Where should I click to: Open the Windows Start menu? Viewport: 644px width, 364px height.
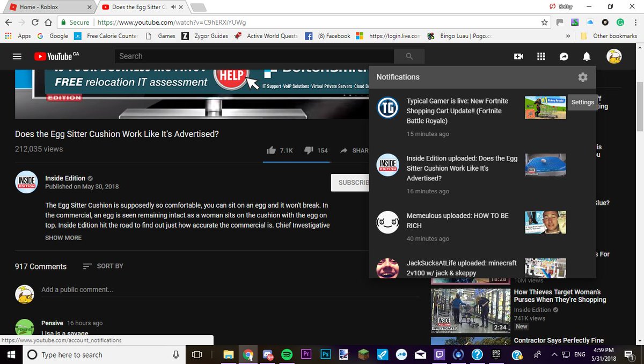11,355
